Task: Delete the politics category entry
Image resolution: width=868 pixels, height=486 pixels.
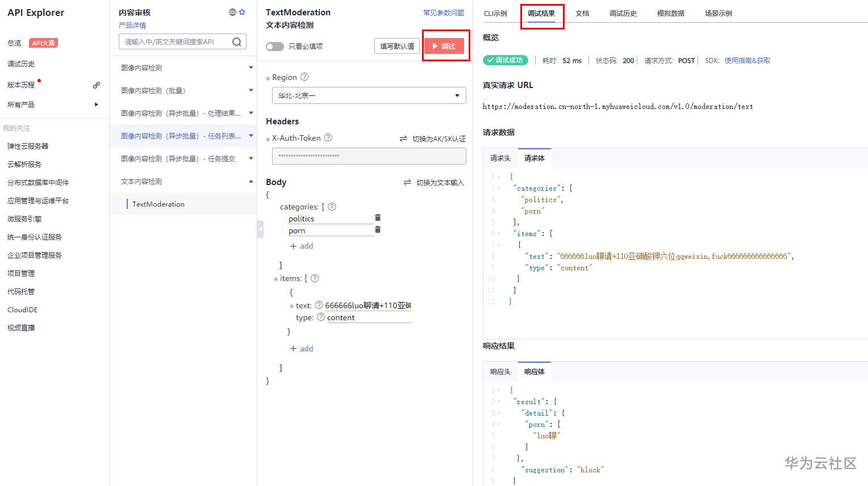Action: [378, 217]
